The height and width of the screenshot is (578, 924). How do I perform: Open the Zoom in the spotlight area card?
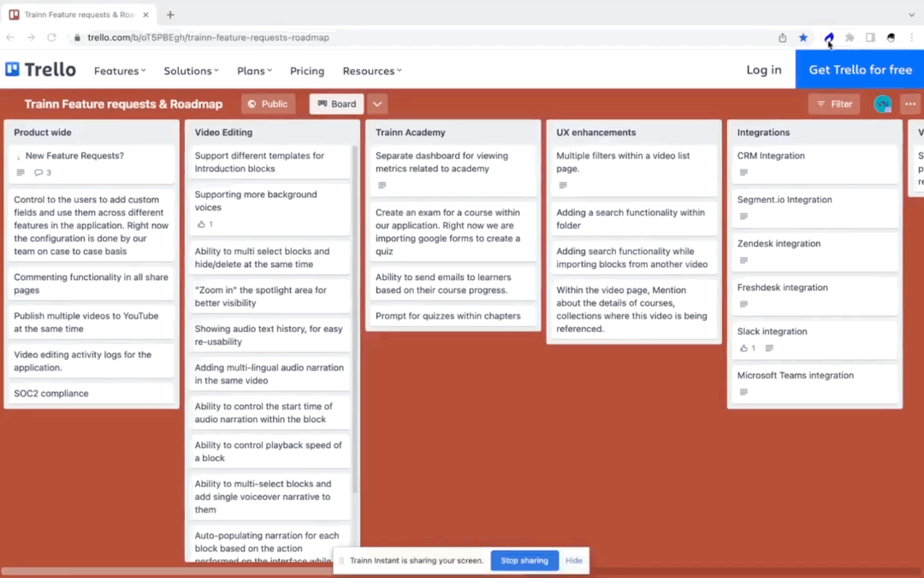269,296
